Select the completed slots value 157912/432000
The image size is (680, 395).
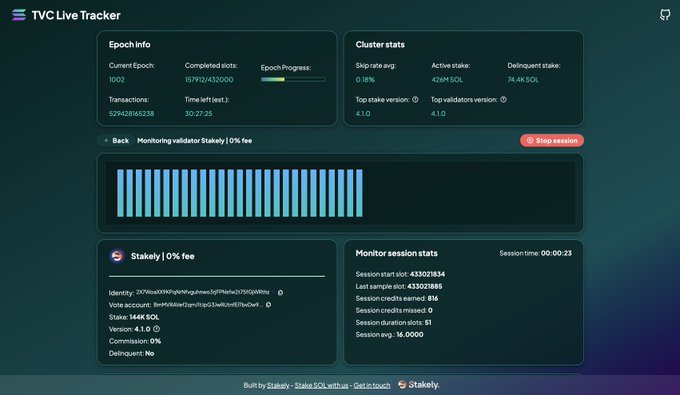pyautogui.click(x=209, y=80)
